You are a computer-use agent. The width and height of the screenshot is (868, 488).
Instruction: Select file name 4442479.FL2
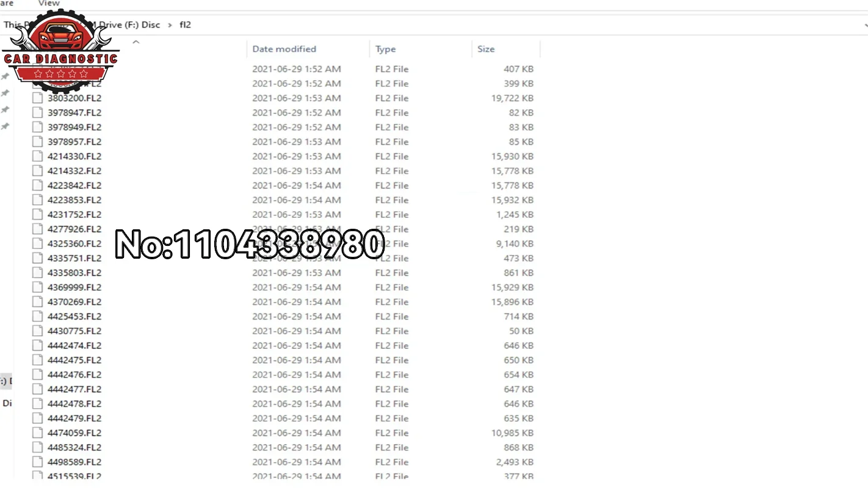point(74,418)
